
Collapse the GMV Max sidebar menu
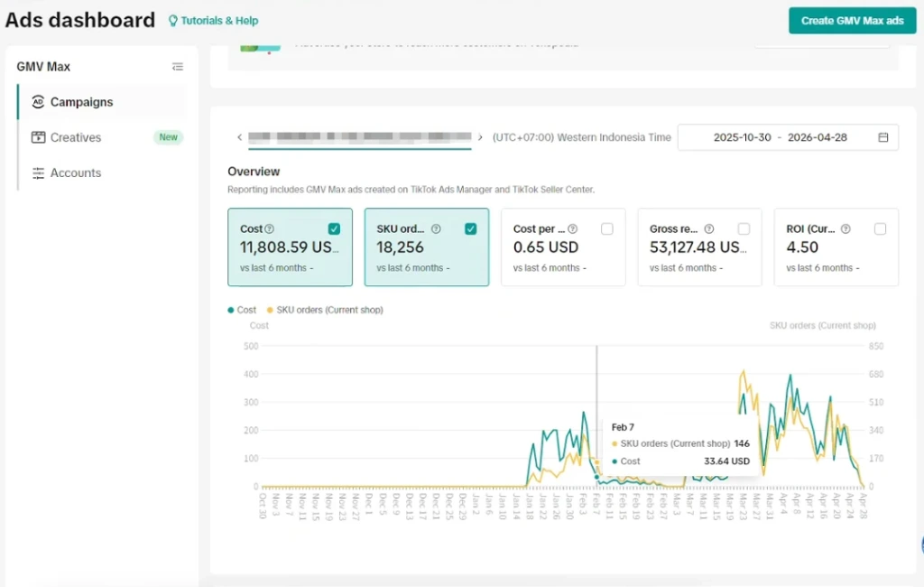(x=178, y=67)
